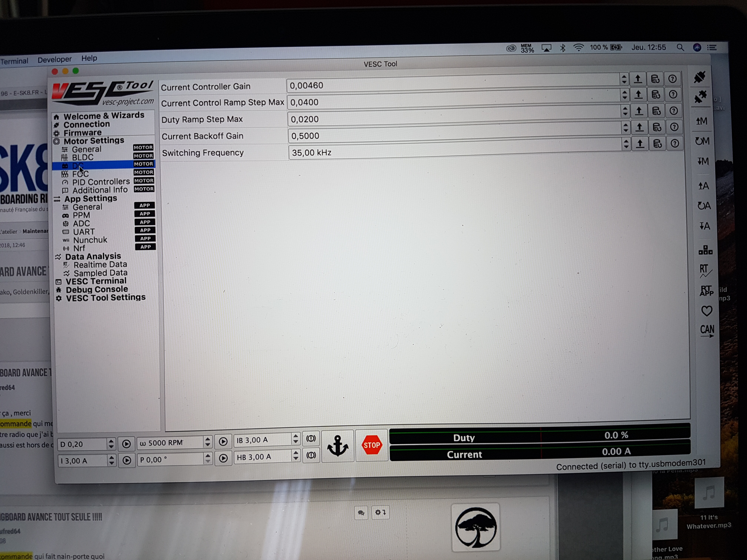Show help for Current Controller Gain
The height and width of the screenshot is (560, 747).
pos(672,79)
